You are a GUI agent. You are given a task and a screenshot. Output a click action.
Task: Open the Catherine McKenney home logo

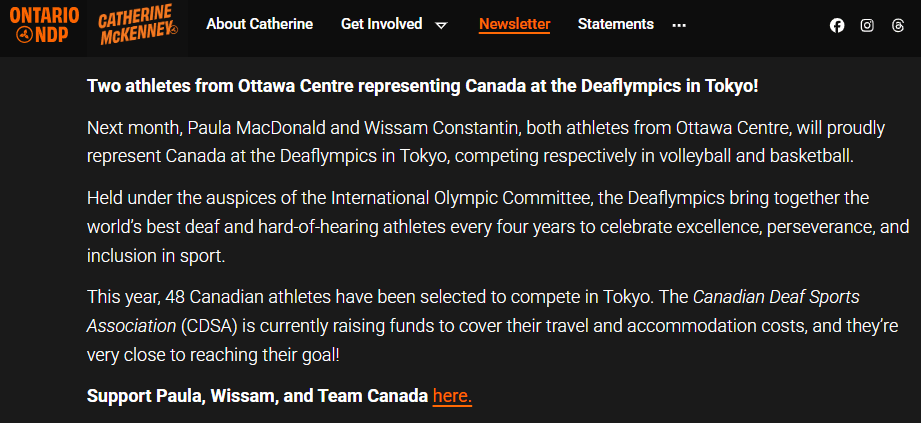pyautogui.click(x=138, y=25)
